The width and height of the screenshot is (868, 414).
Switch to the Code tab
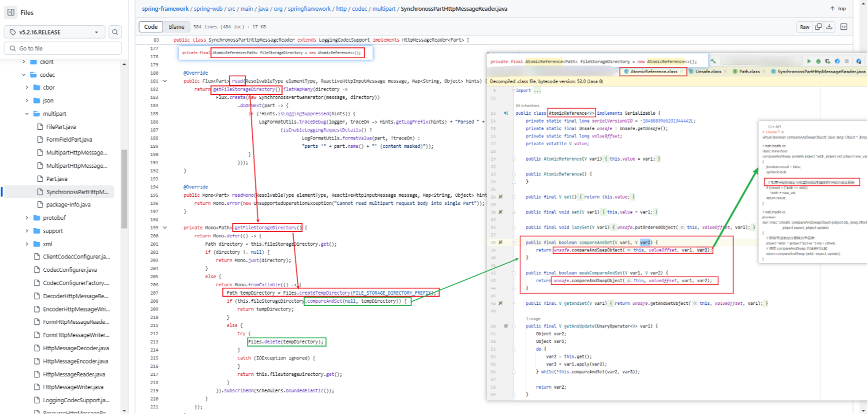[x=151, y=27]
